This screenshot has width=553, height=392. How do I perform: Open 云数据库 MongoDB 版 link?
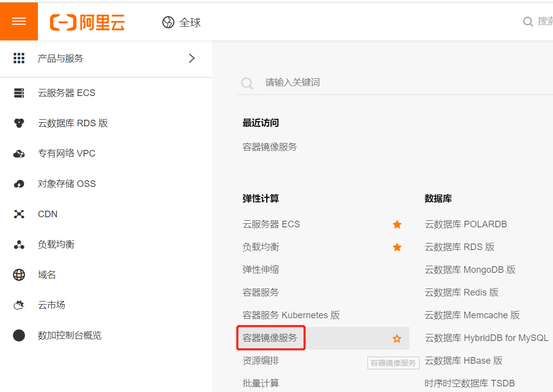470,270
